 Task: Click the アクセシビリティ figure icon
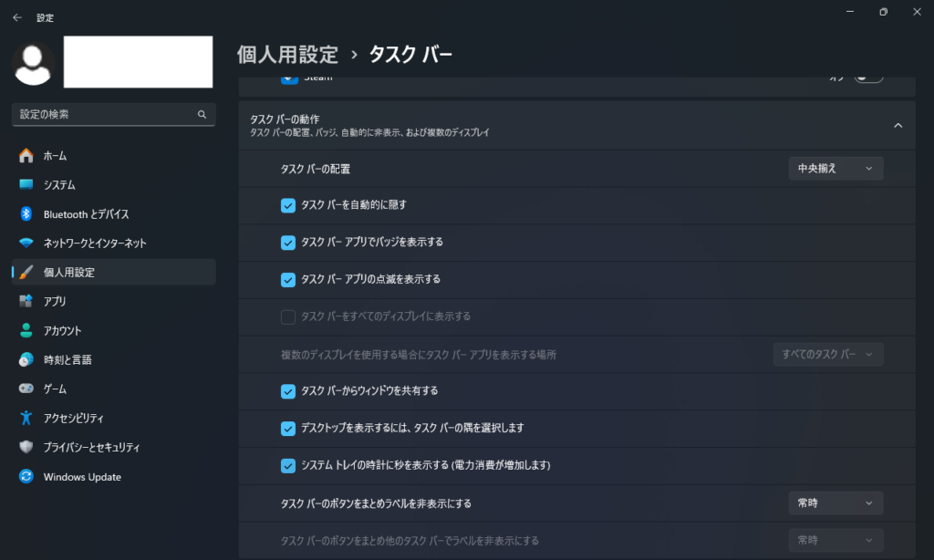(26, 419)
